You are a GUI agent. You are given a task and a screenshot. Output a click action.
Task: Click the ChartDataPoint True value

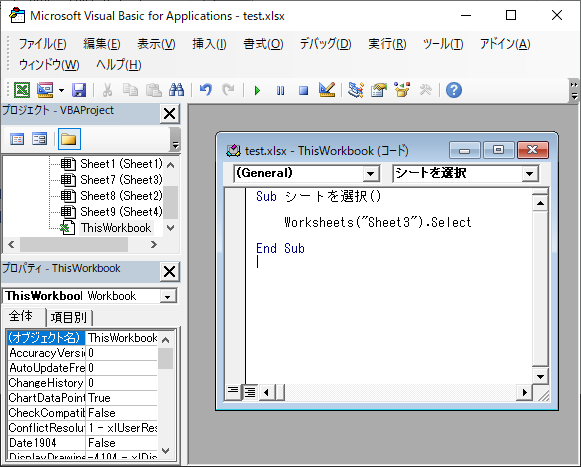click(122, 398)
